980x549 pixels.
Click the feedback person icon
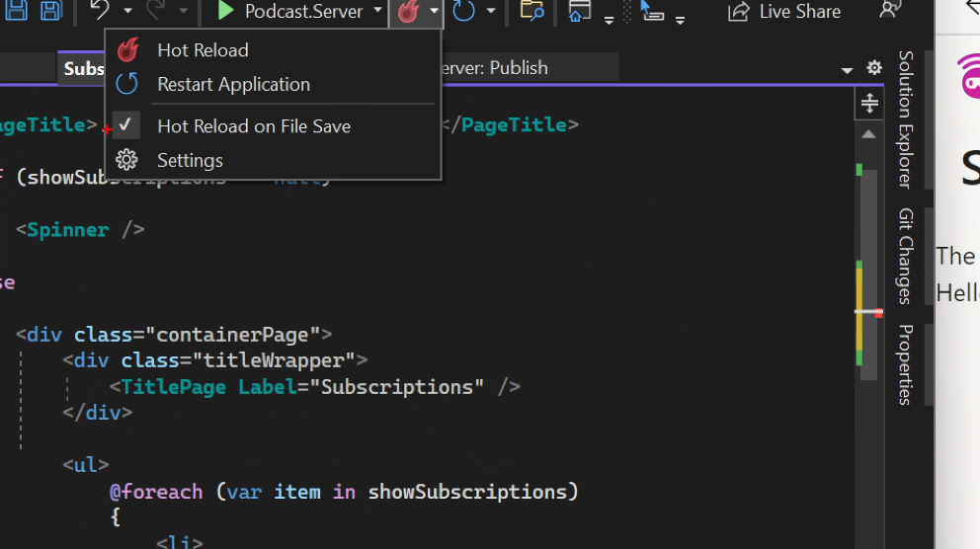click(889, 11)
